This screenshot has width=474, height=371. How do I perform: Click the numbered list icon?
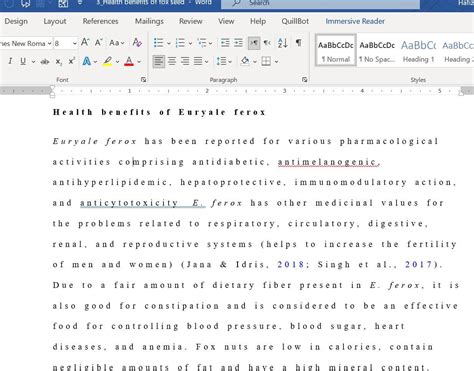180,43
